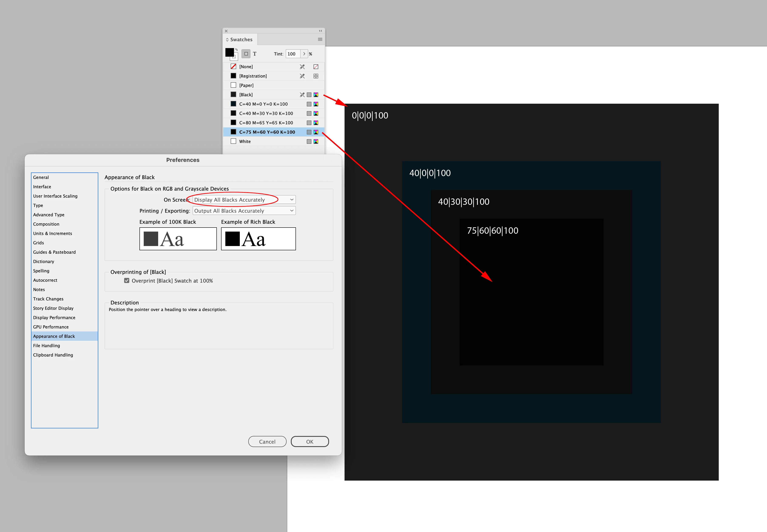Select GPU Performance preferences category

(51, 327)
